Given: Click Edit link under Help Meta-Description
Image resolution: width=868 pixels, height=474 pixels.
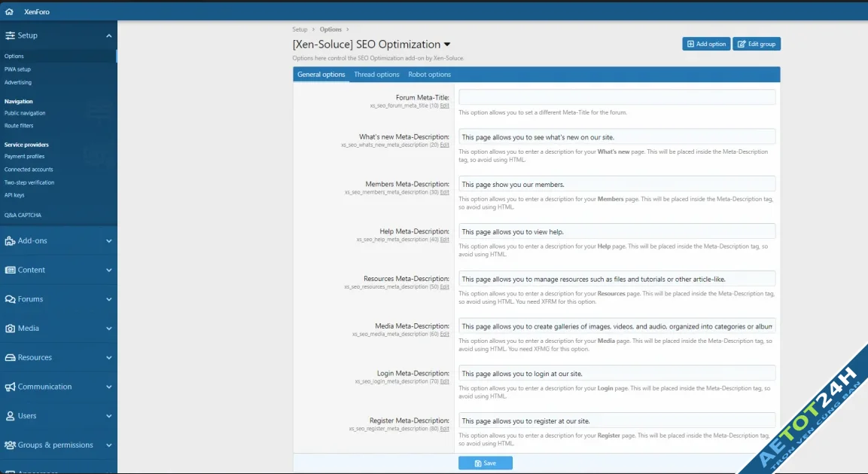Looking at the screenshot, I should 445,240.
